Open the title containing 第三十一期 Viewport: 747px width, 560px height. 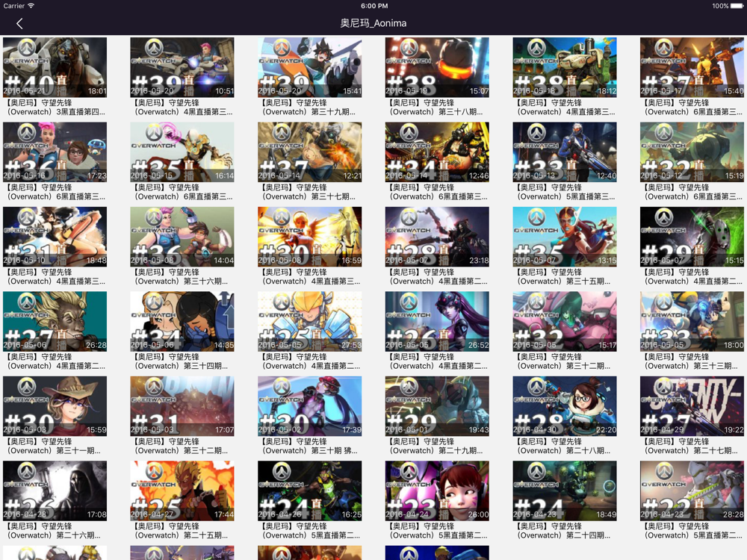pos(55,447)
